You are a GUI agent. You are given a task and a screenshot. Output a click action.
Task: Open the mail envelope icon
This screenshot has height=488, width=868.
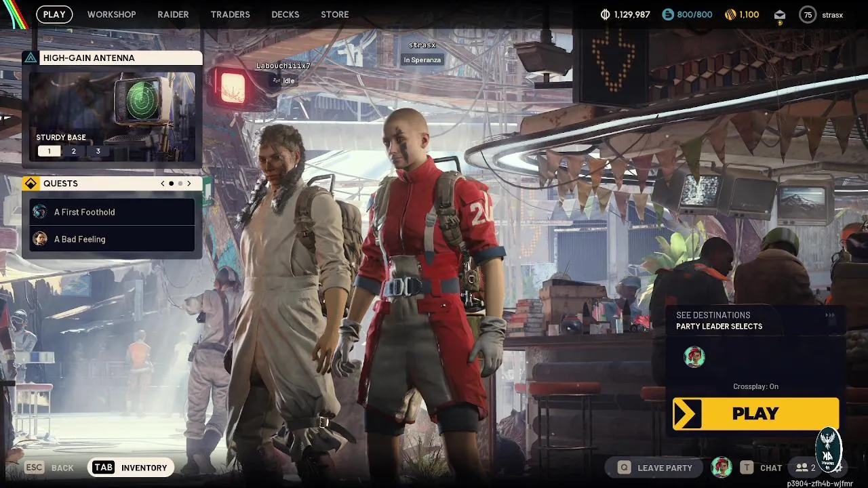(x=780, y=14)
